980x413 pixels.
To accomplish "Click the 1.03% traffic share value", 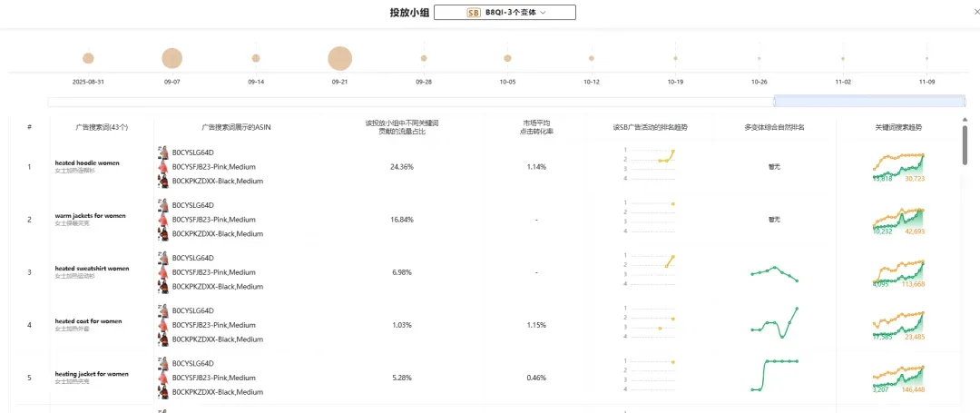I will click(401, 325).
